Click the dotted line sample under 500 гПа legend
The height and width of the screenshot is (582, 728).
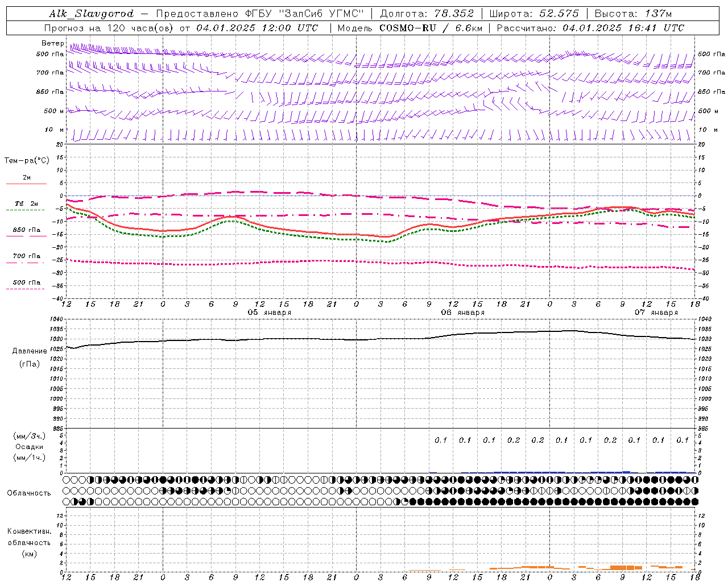click(x=26, y=289)
